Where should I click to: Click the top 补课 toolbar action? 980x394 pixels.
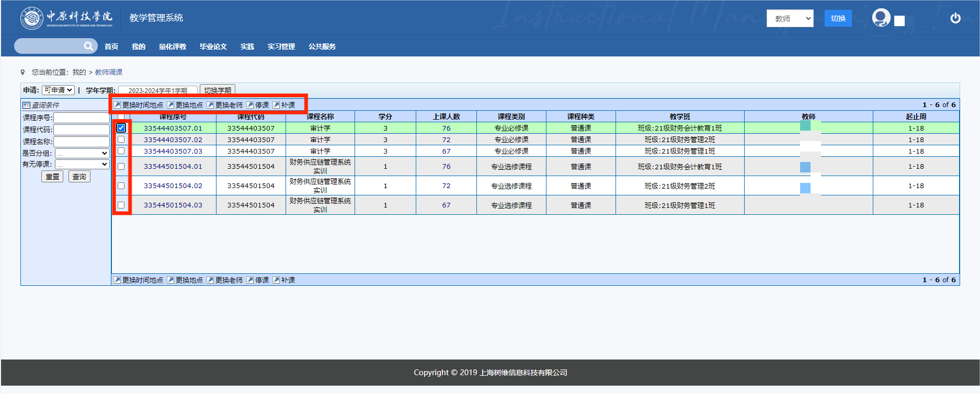point(284,105)
